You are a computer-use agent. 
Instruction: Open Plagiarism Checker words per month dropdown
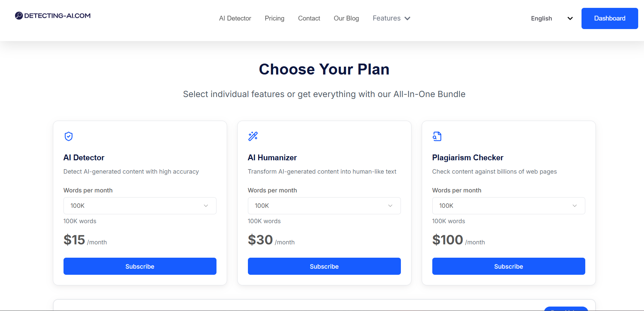point(508,206)
